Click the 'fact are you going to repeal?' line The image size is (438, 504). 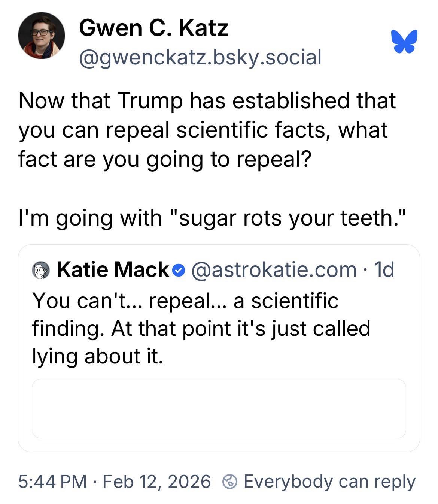pos(165,159)
